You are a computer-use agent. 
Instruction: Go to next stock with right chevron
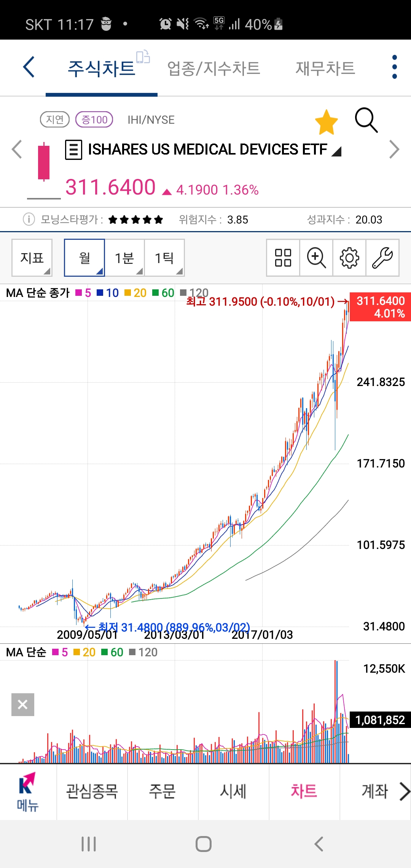click(394, 149)
